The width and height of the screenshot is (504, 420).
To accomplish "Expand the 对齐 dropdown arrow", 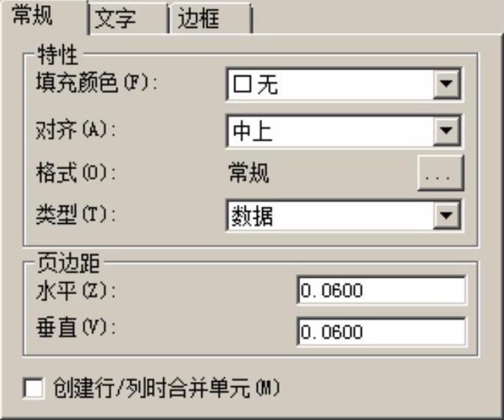I will [447, 133].
